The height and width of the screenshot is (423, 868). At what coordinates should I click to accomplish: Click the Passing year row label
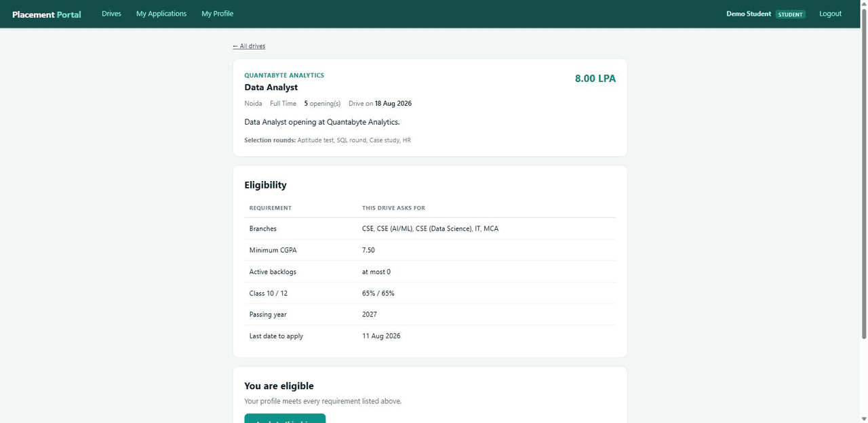(x=269, y=315)
